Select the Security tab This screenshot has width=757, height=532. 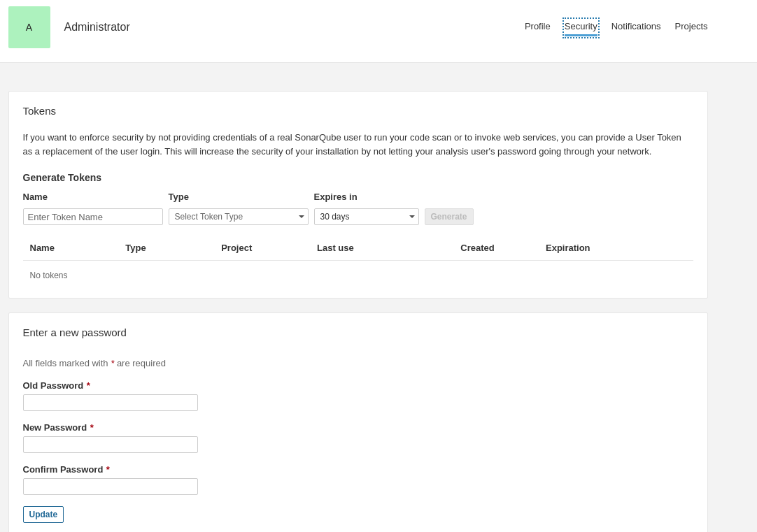(x=581, y=26)
